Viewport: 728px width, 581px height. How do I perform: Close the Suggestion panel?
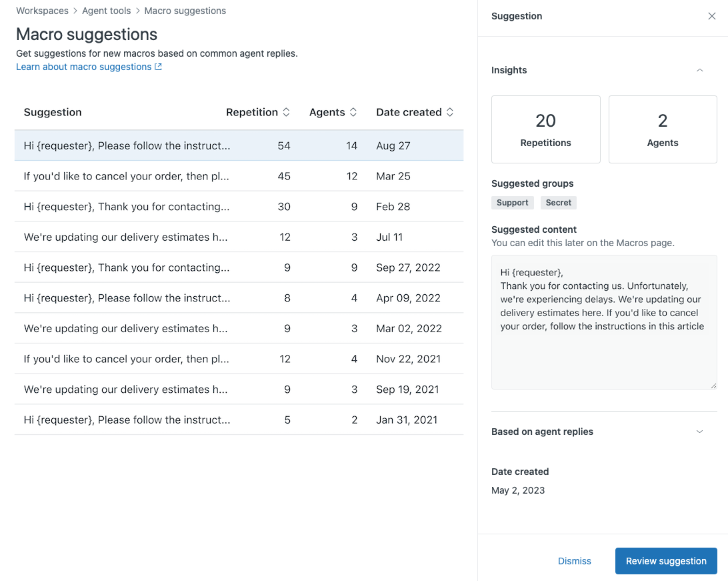click(711, 17)
